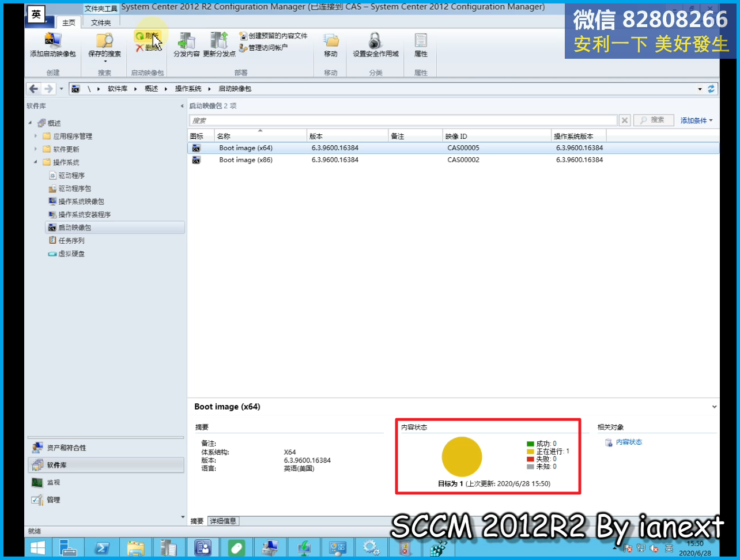The height and width of the screenshot is (560, 740).
Task: Click the yellow content status pie chart
Action: 462,456
